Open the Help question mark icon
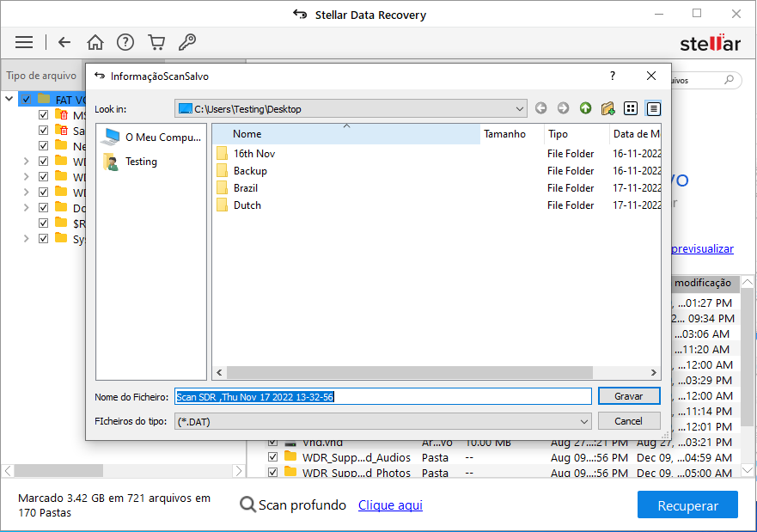 pos(125,42)
